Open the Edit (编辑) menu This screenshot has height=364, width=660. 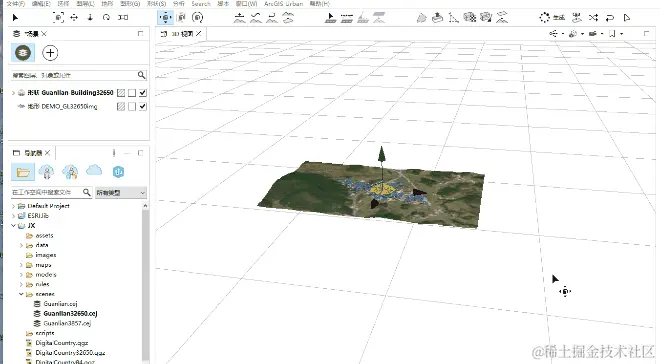point(41,3)
